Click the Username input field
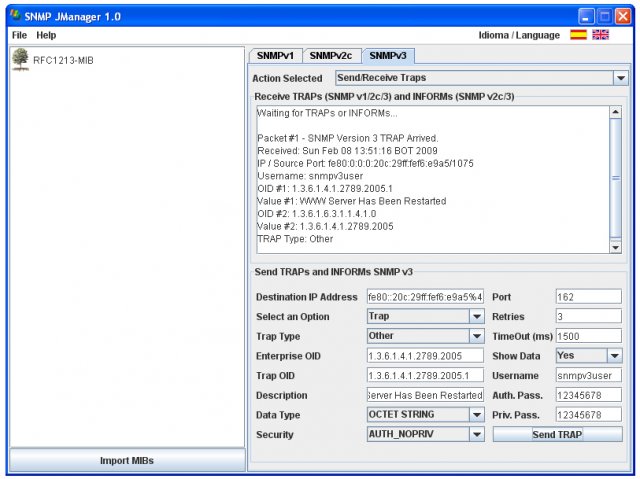 click(x=589, y=375)
